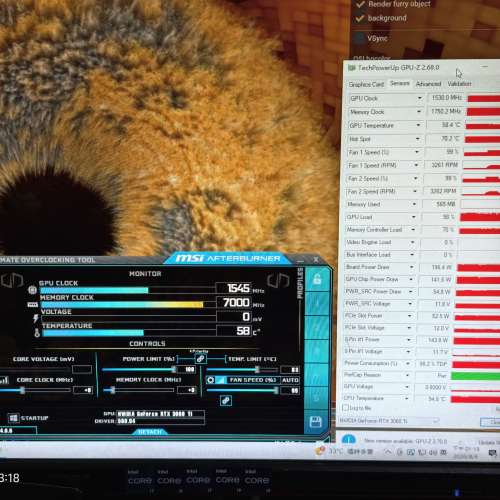Image resolution: width=500 pixels, height=500 pixels.
Task: Toggle the Render furry object checkbox
Action: [x=360, y=4]
